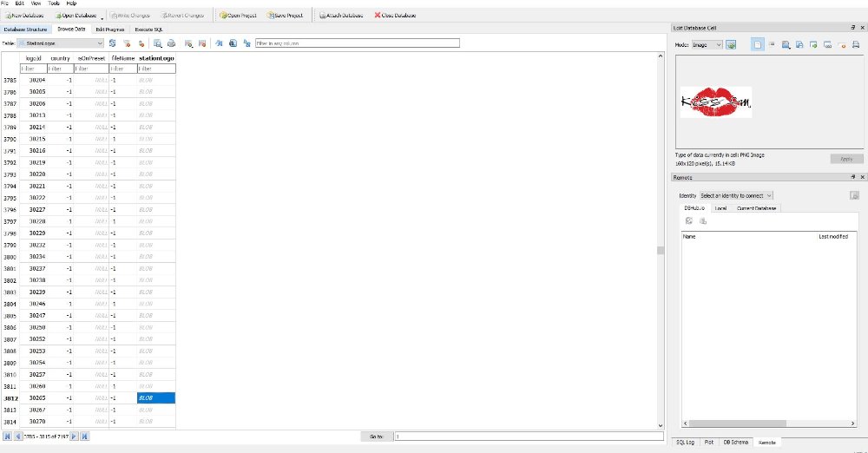
Task: Click the Kiss FM logo preview image
Action: (716, 102)
